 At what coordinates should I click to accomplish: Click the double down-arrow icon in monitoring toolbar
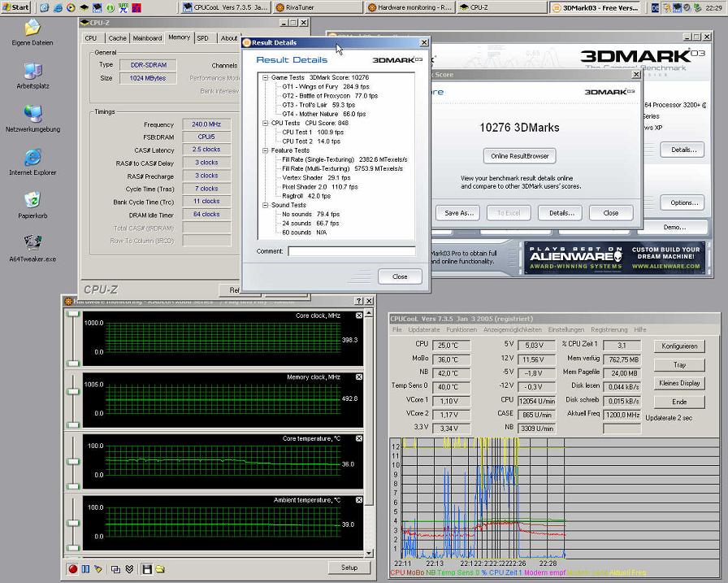(x=129, y=569)
